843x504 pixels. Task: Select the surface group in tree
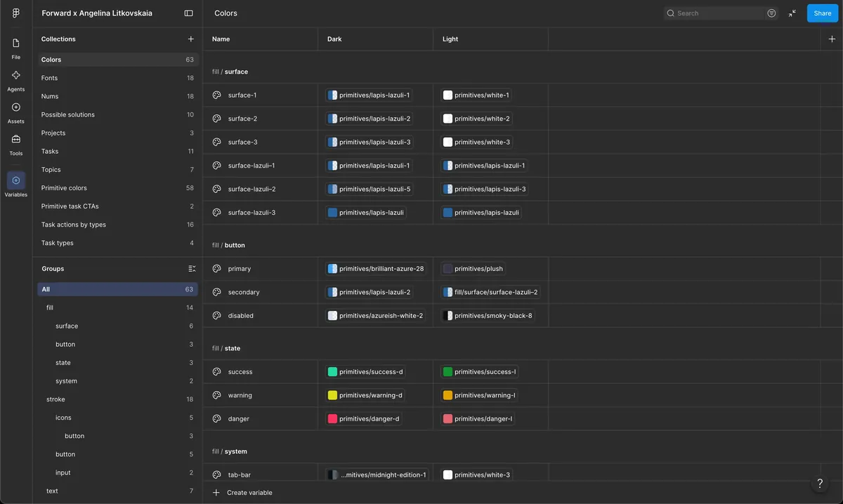118,326
